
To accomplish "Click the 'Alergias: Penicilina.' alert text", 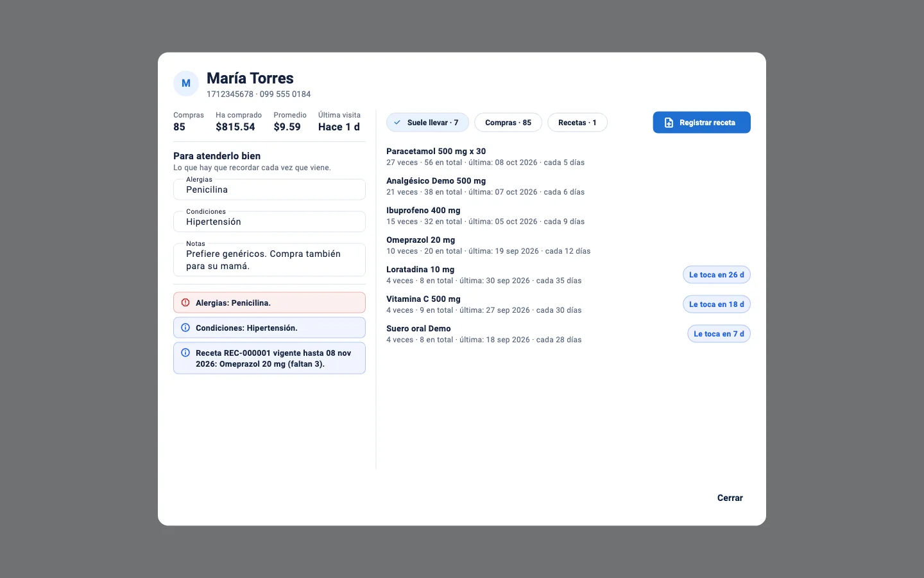I will coord(233,302).
